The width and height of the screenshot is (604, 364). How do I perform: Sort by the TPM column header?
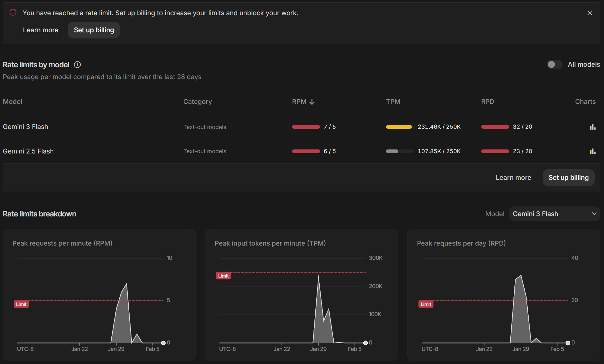pyautogui.click(x=393, y=102)
